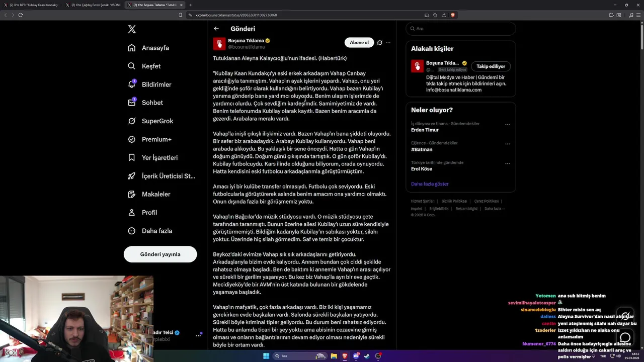
Task: Open Windows Start menu
Action: 266,356
